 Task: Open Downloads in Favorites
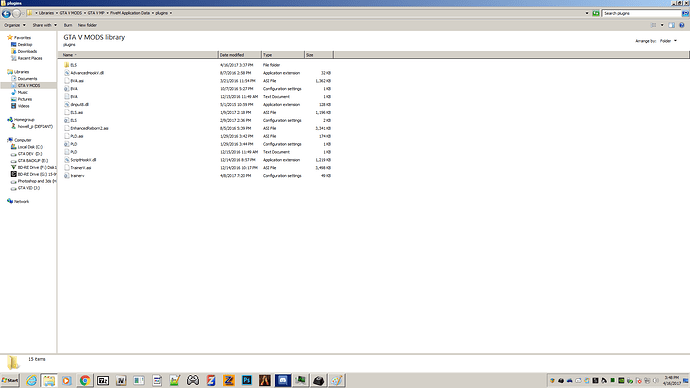click(x=27, y=51)
